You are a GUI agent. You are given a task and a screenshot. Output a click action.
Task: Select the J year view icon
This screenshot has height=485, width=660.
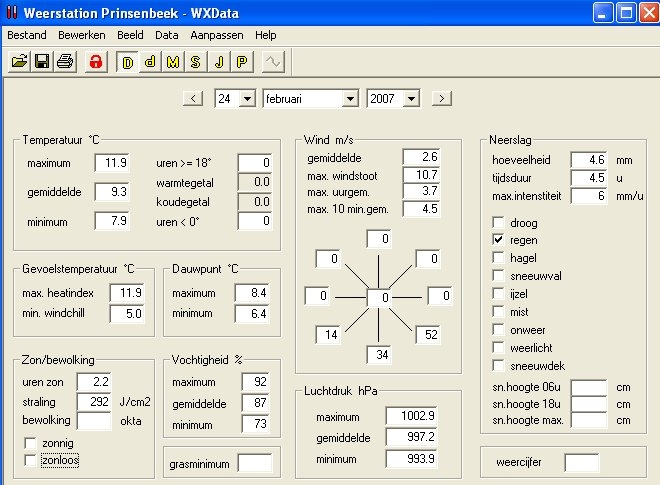click(218, 62)
